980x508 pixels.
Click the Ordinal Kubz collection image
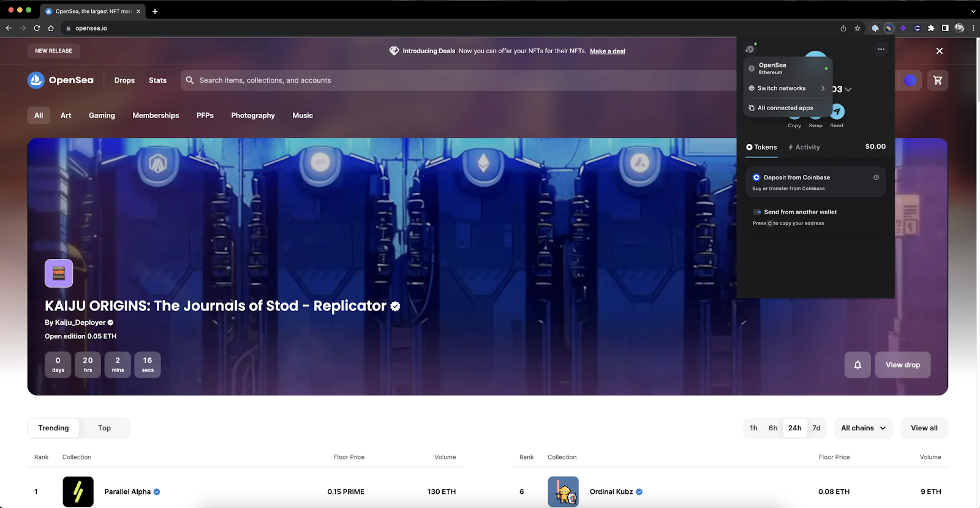click(x=563, y=491)
